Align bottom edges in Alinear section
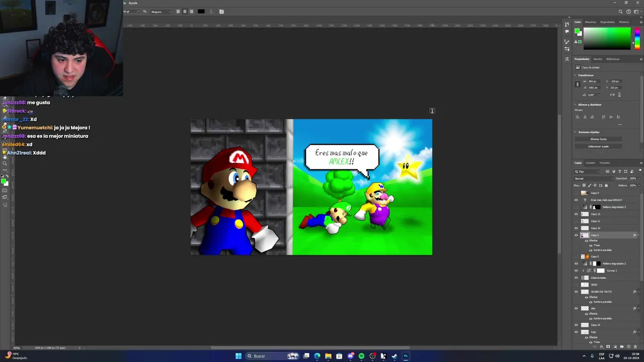 [618, 117]
